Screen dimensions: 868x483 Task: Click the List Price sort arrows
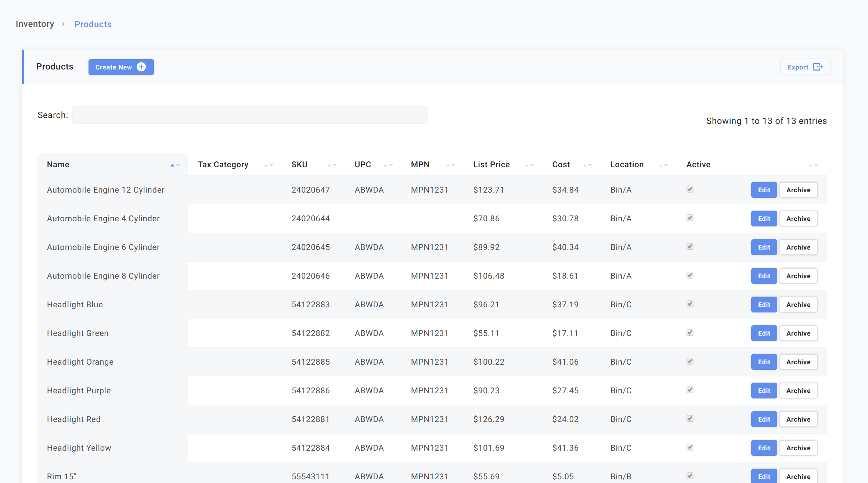click(x=529, y=165)
